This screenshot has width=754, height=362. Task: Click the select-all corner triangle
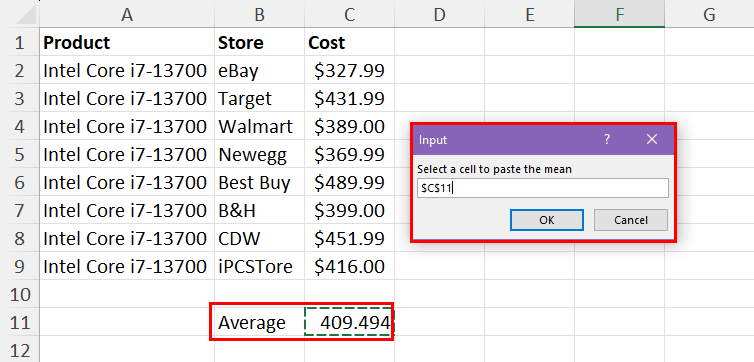[x=25, y=14]
